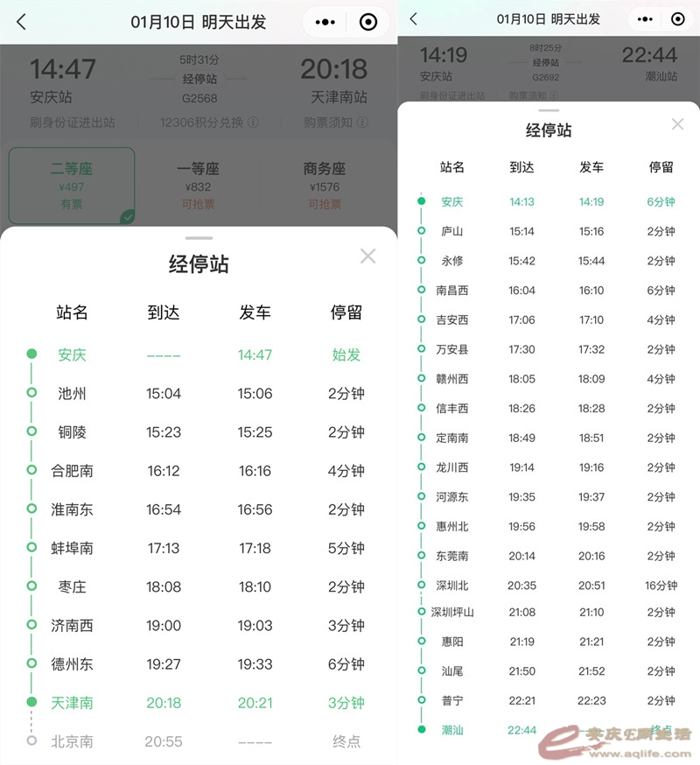The image size is (700, 765).
Task: Tap the back arrow on the left screen
Action: pos(22,23)
